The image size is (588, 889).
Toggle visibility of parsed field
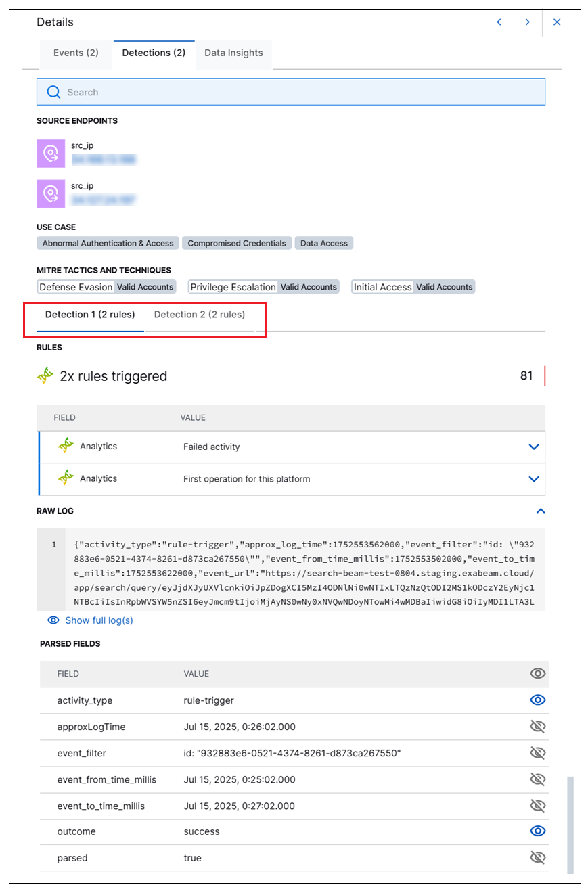tap(538, 858)
